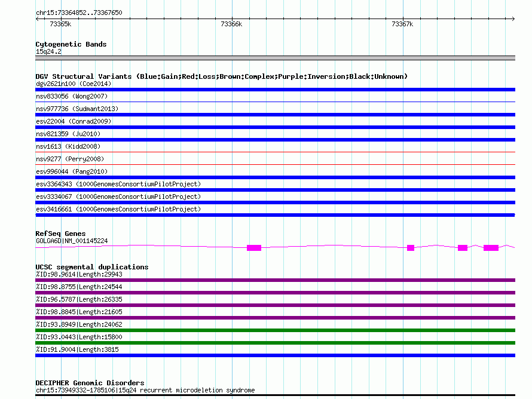The image size is (532, 399).
Task: Click the grey 15q24.2 cytogenetic band bar
Action: pyautogui.click(x=275, y=58)
